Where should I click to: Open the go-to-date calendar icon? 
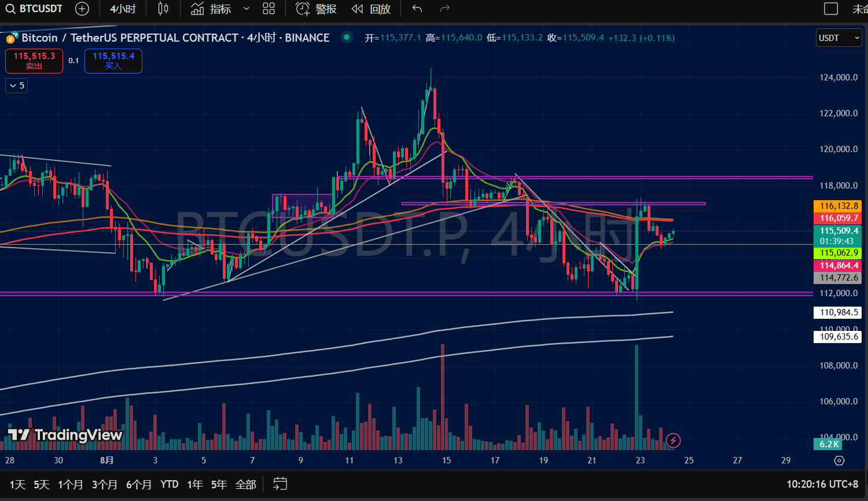pos(280,484)
